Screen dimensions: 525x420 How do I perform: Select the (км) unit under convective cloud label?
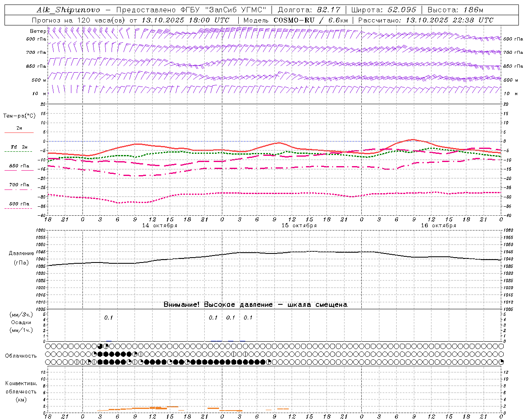[21, 399]
